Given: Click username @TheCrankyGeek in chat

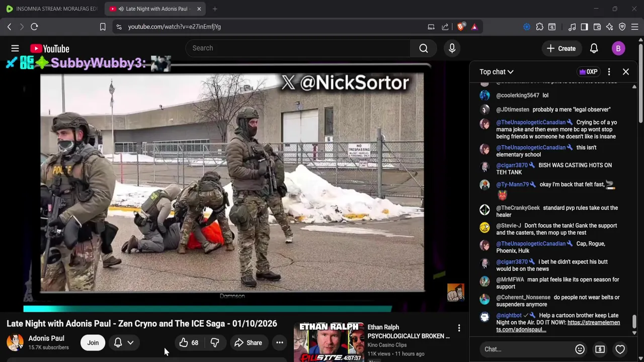Looking at the screenshot, I should coord(518,208).
